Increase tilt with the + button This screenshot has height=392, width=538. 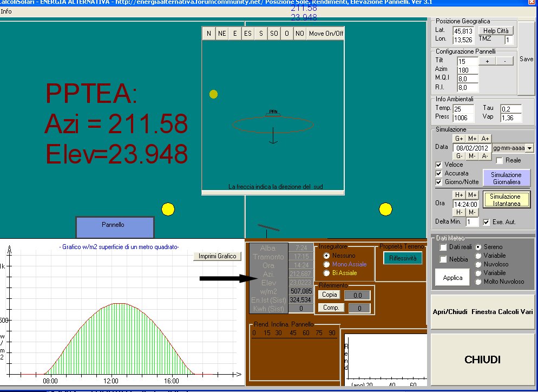pyautogui.click(x=487, y=61)
